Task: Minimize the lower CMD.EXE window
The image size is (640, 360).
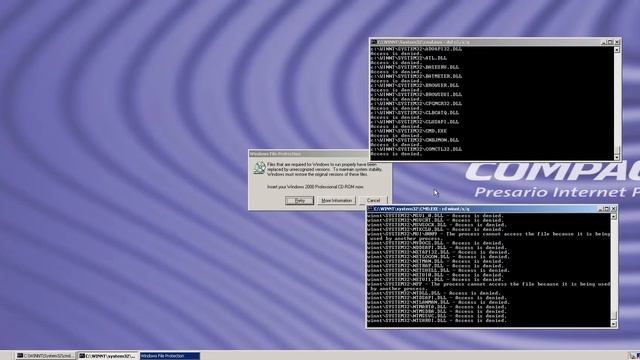Action: coord(600,209)
